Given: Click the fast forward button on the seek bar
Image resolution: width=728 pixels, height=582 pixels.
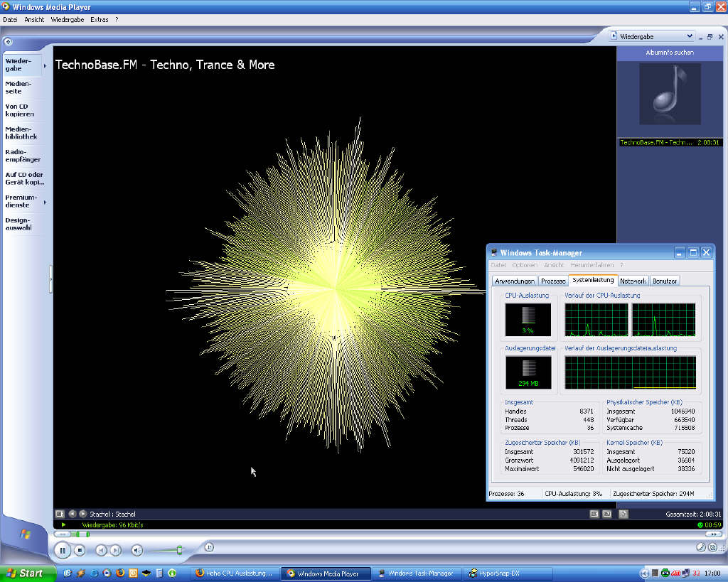Looking at the screenshot, I should click(x=712, y=534).
